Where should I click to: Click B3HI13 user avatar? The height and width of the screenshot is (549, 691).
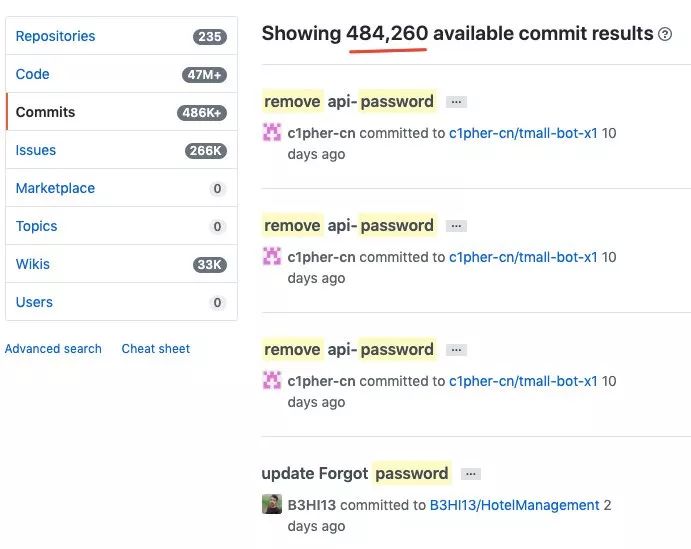click(x=272, y=504)
